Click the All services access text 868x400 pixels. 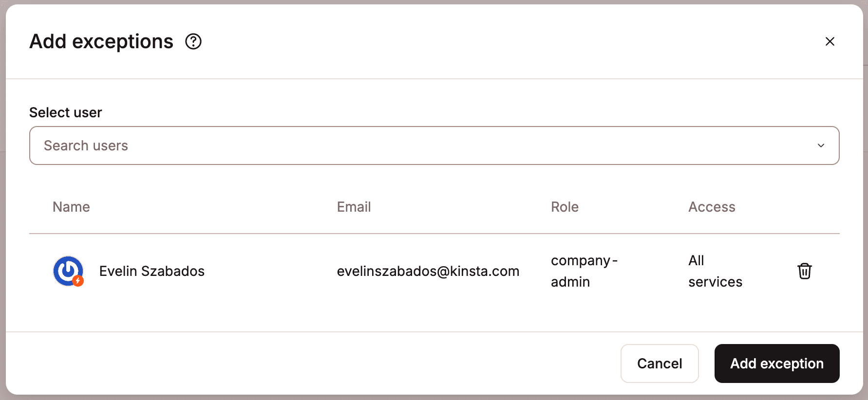click(715, 271)
